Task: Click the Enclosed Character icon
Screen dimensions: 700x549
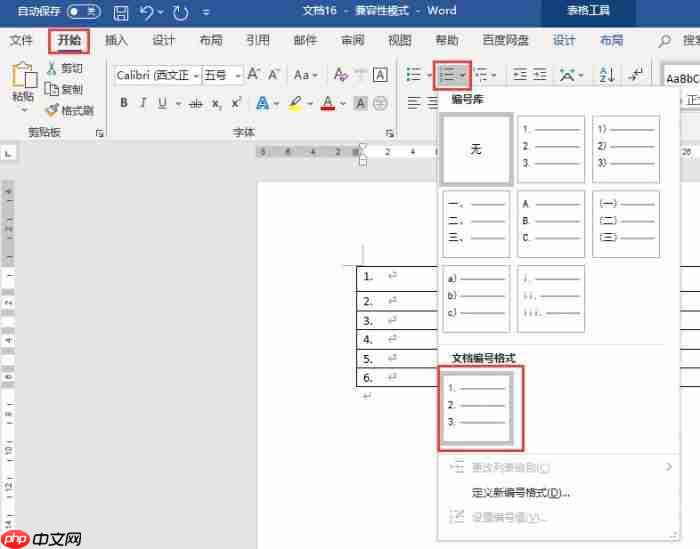Action: (380, 104)
